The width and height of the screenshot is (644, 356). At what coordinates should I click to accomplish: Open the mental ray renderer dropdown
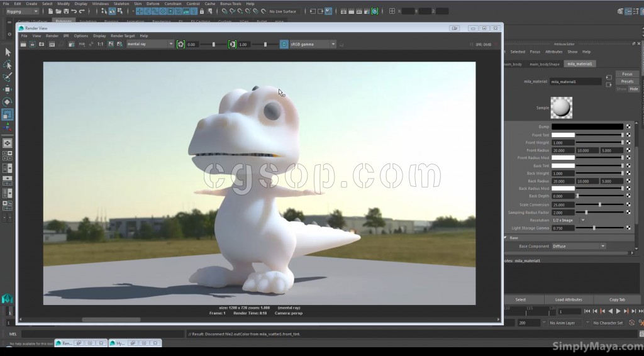click(x=150, y=44)
